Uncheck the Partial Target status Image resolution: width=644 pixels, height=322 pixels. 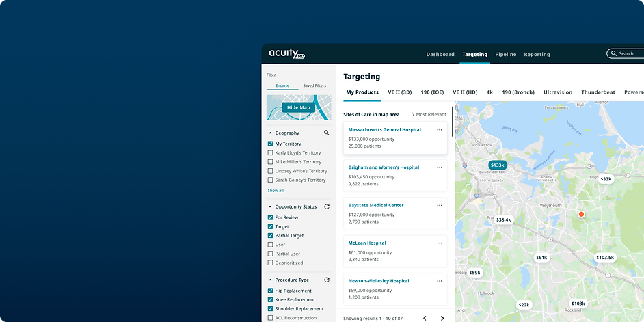click(x=270, y=235)
